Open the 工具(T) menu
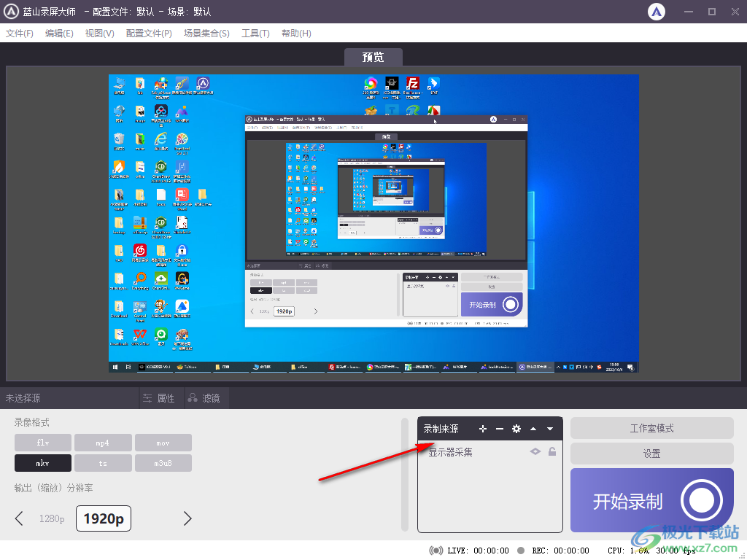Viewport: 747px width, 560px height. click(x=255, y=34)
